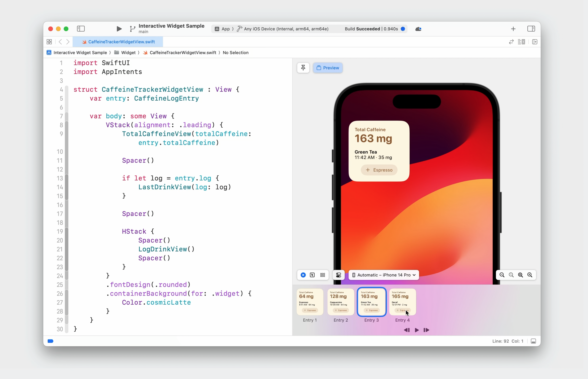The image size is (588, 379).
Task: Click LogDrinkView() in code
Action: 166,249
